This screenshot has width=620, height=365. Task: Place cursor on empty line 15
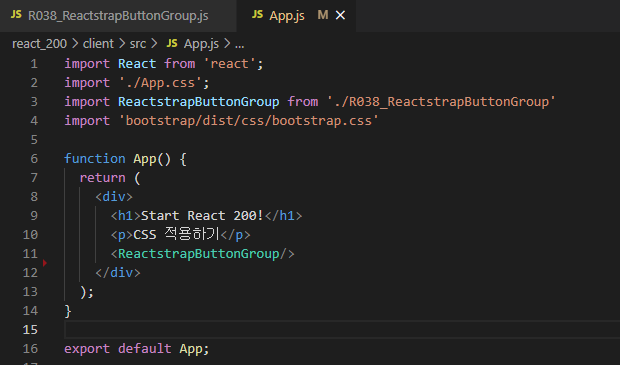[x=342, y=329]
